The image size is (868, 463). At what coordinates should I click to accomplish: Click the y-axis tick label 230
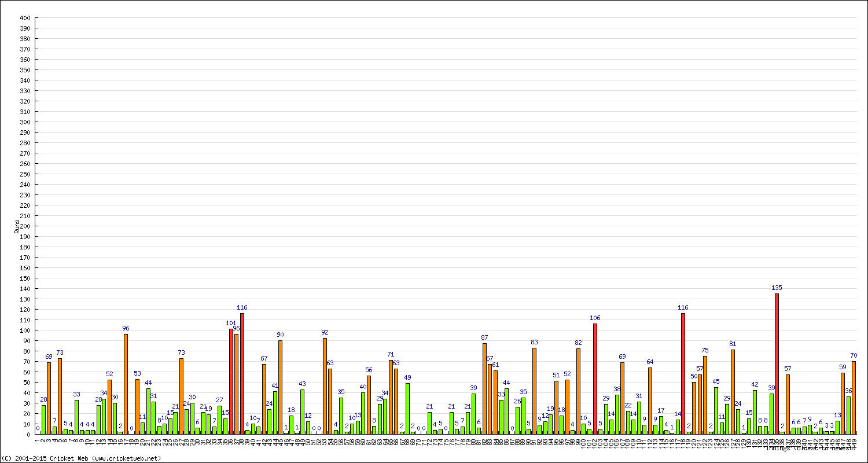(24, 195)
